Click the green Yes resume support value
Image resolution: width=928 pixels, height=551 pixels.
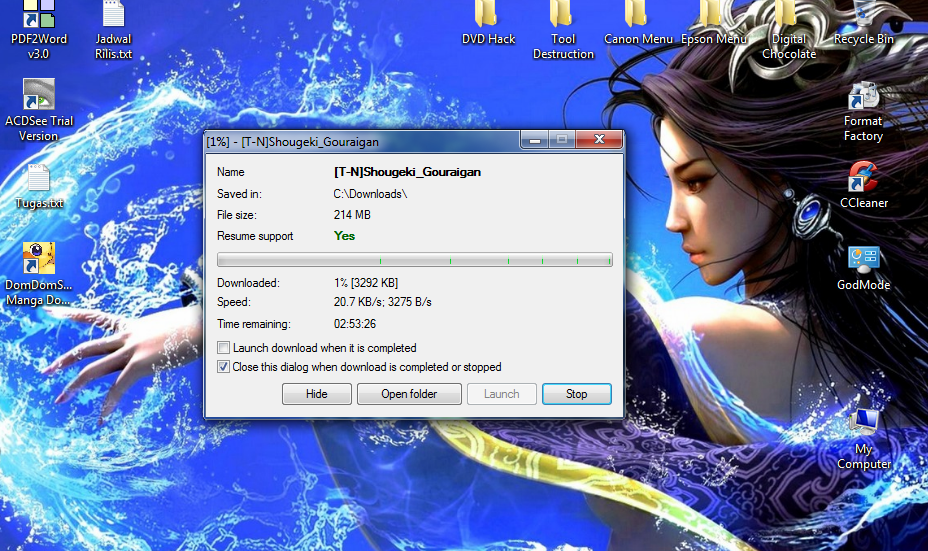[344, 236]
